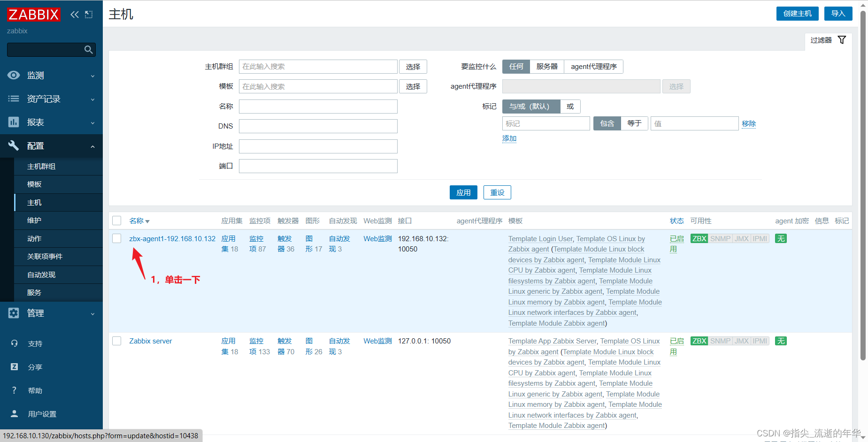Screen dimensions: 868x442
Task: Open 模板 selection with 选择 button
Action: (x=413, y=86)
